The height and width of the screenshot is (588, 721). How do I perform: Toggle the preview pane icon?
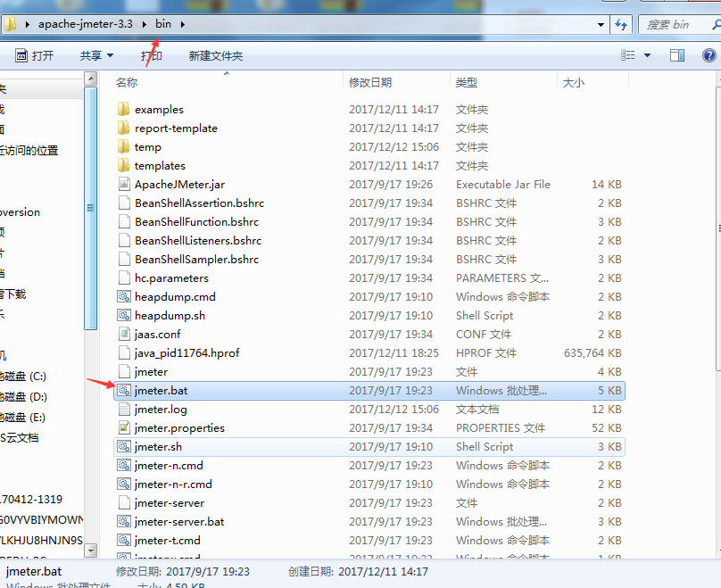tap(677, 55)
